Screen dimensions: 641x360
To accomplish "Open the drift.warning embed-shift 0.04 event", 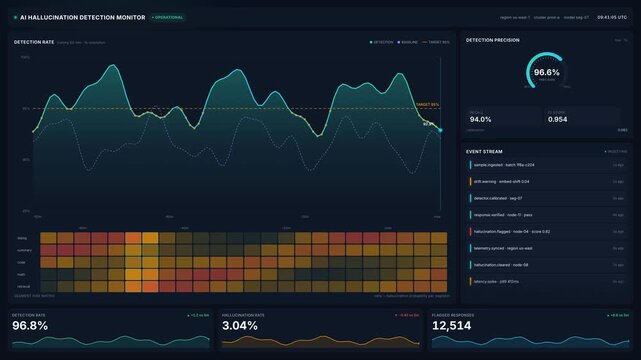I will [x=547, y=181].
